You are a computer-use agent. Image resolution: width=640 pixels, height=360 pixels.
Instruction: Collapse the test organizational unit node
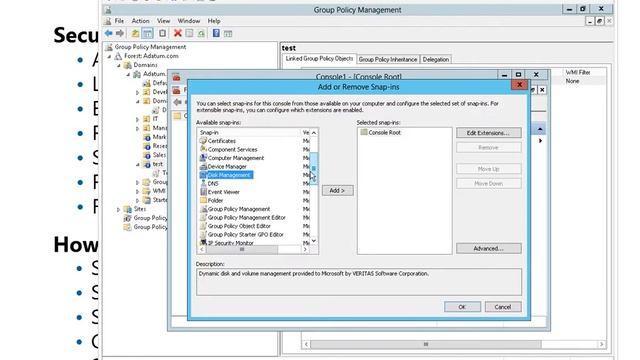pos(138,164)
